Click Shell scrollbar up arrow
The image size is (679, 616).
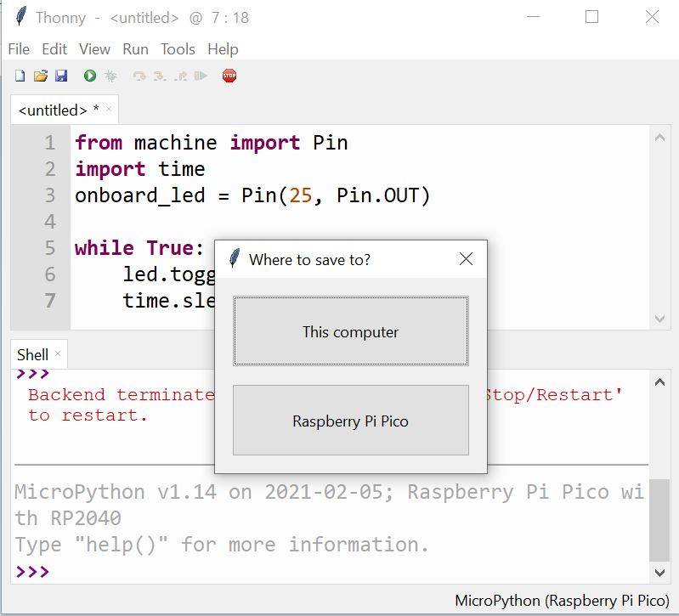660,381
